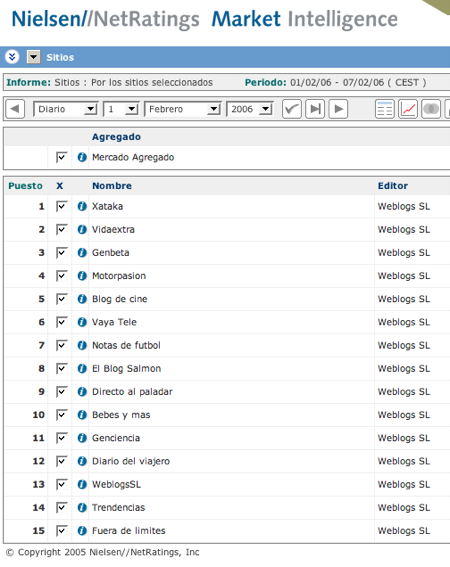Toggle the Trendencias checkbox
The width and height of the screenshot is (450, 567).
click(61, 507)
